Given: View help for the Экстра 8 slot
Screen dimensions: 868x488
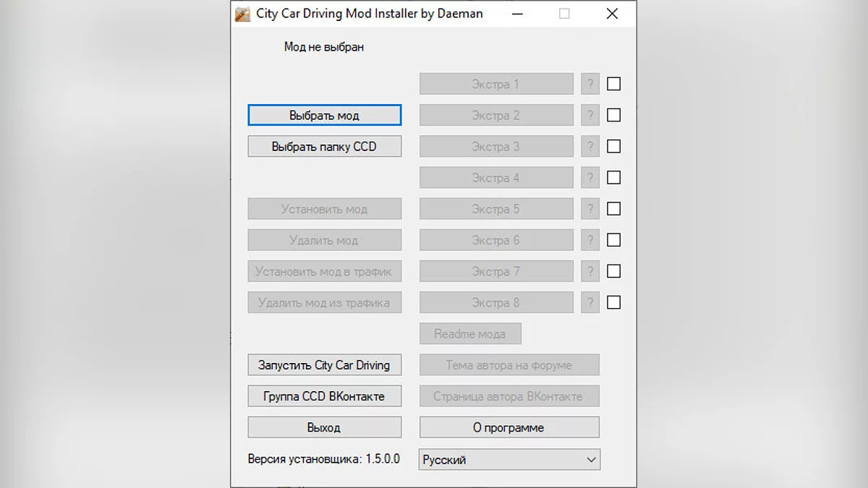Looking at the screenshot, I should point(590,302).
